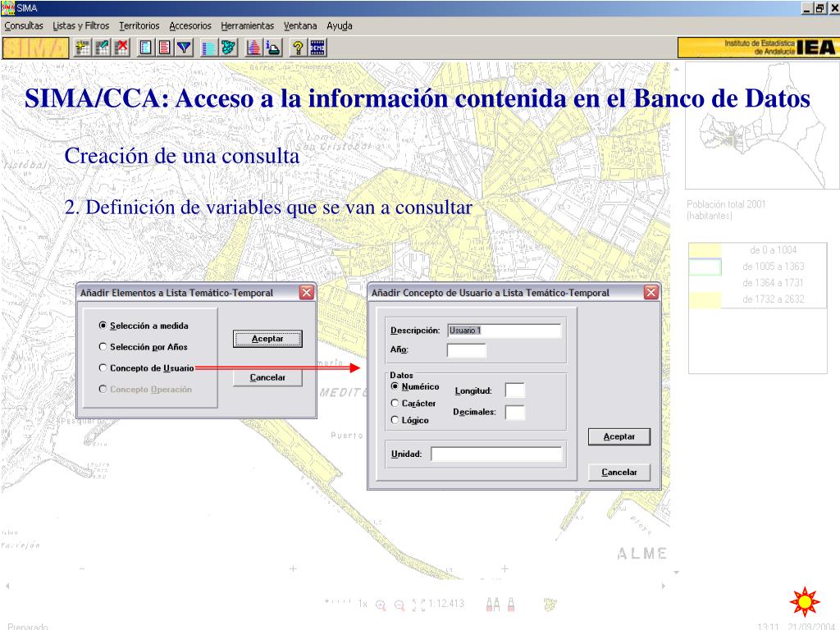Click the Descripción field containing 'Usuario 1'
This screenshot has height=630, width=840.
tap(504, 331)
